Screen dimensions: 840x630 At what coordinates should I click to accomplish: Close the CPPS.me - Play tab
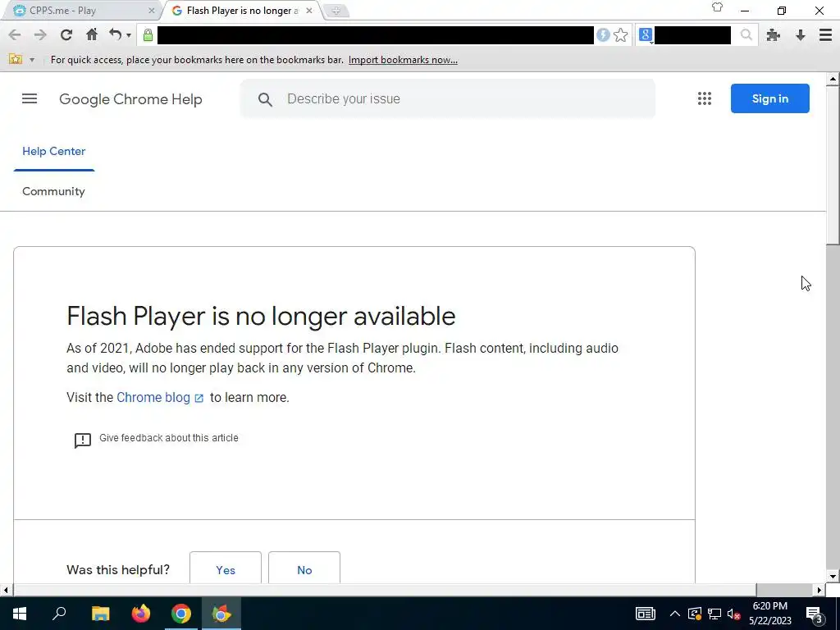[x=151, y=11]
